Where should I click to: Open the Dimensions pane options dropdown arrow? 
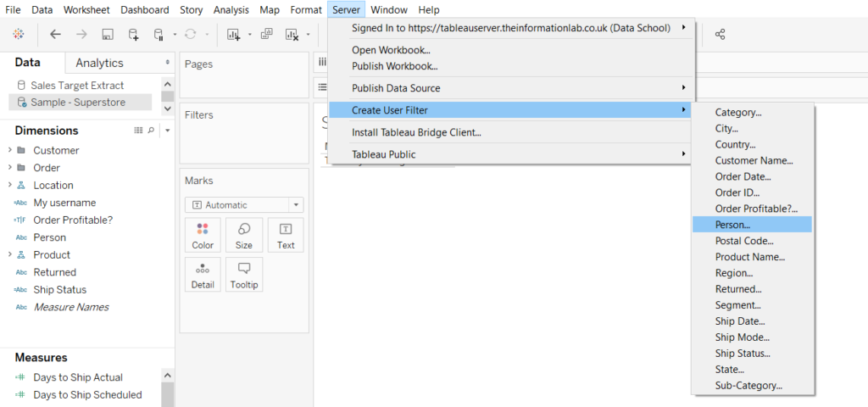tap(167, 131)
